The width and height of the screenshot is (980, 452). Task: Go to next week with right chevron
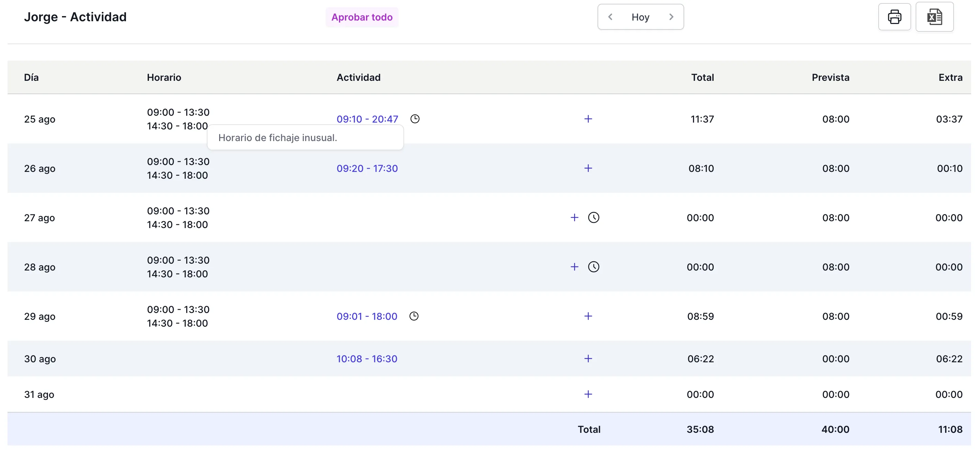coord(671,17)
